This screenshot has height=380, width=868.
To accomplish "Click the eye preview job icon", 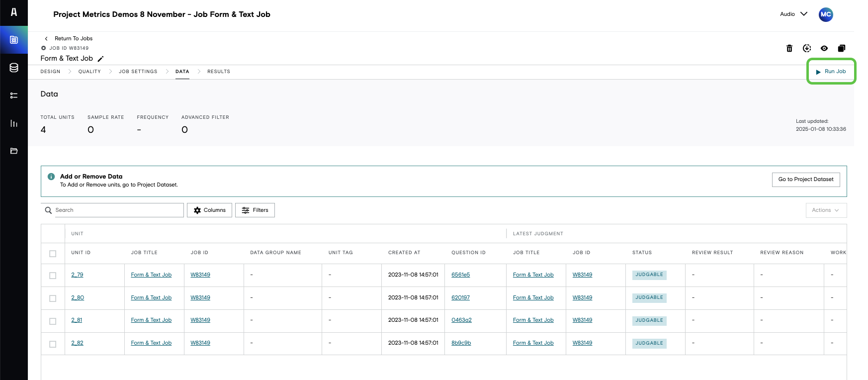I will [824, 48].
